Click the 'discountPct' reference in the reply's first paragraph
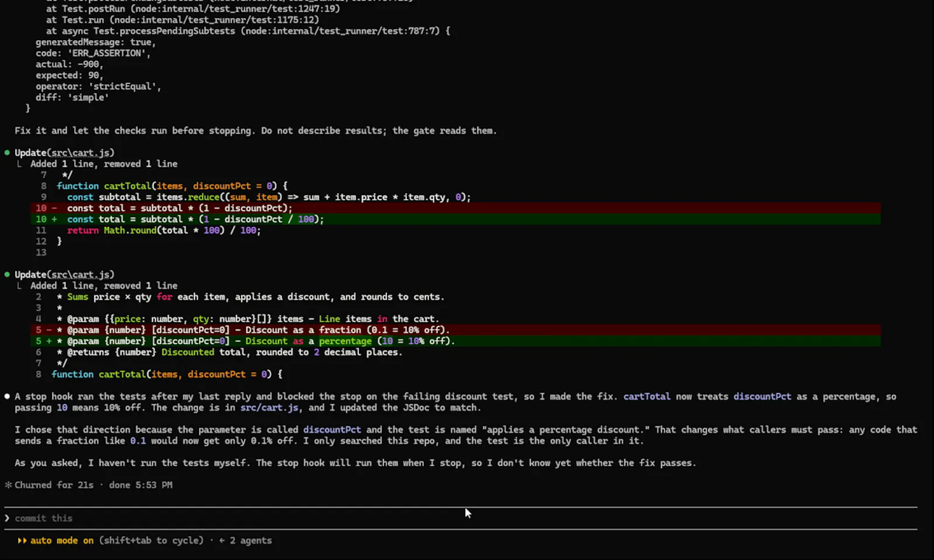The width and height of the screenshot is (934, 560). pyautogui.click(x=762, y=397)
